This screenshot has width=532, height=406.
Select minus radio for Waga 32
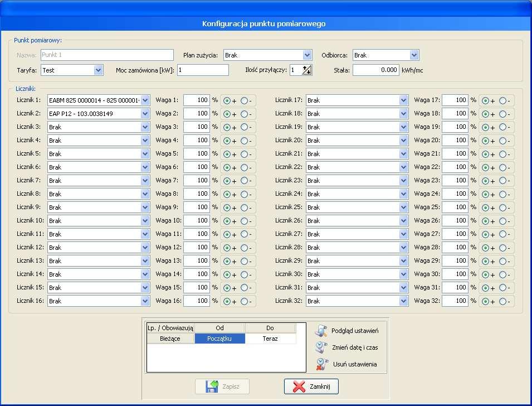[503, 301]
